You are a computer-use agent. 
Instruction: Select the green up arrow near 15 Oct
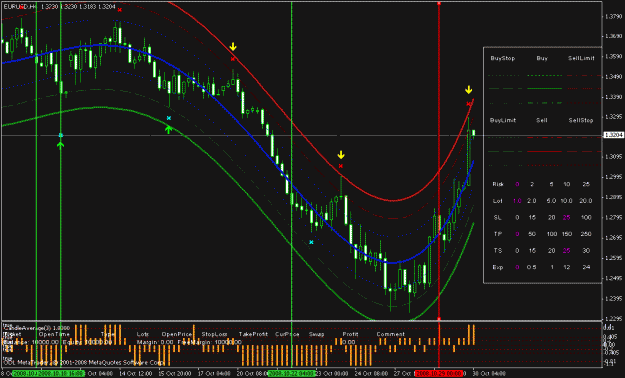tap(169, 129)
